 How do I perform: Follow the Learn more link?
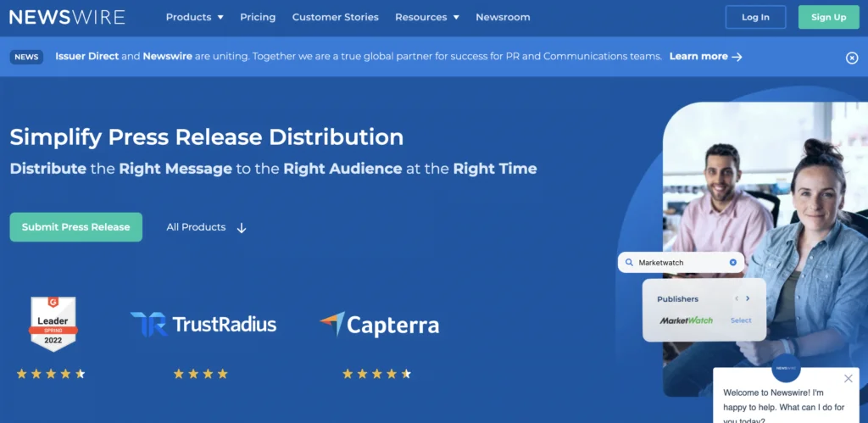click(705, 57)
